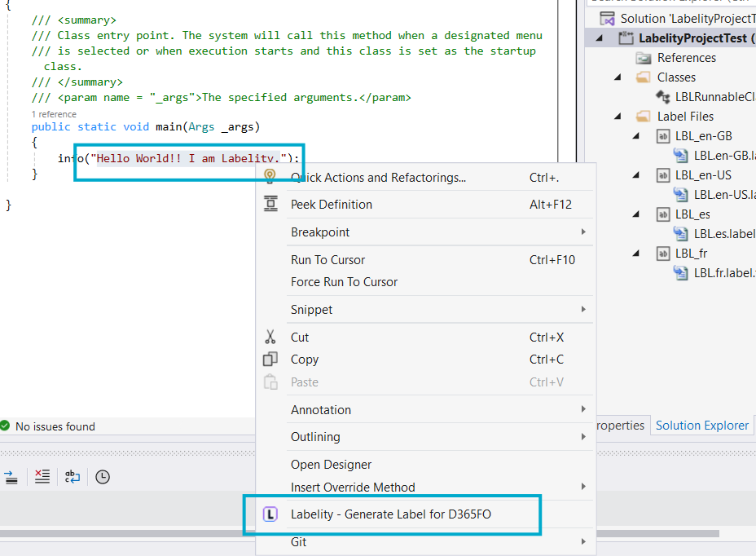The image size is (756, 556).
Task: Toggle word wrap in the bottom toolbar
Action: (x=73, y=477)
